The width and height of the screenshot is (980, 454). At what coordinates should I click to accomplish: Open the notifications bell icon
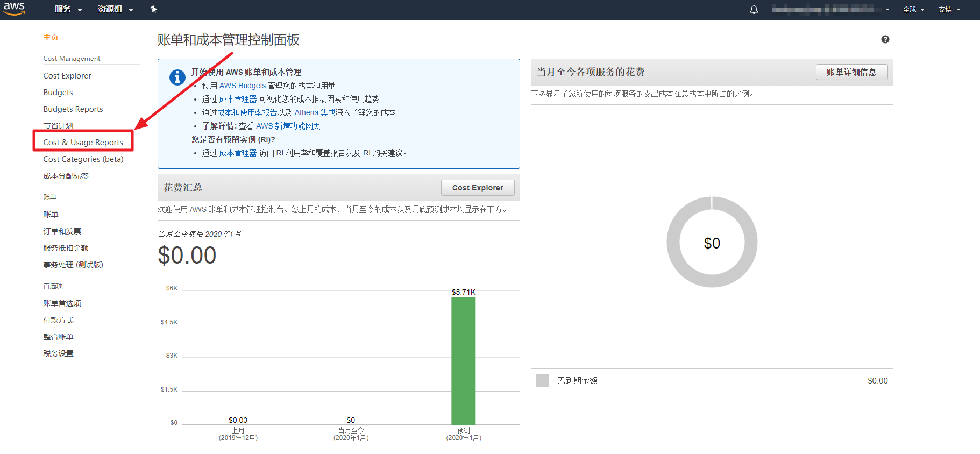(x=754, y=10)
